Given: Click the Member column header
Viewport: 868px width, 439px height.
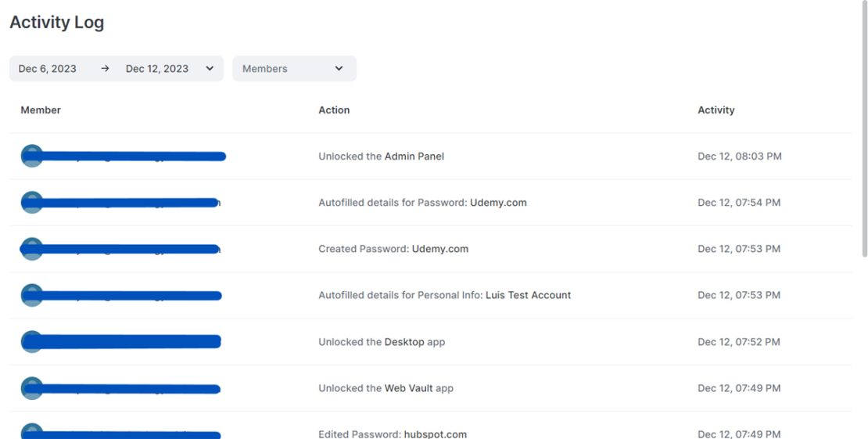Looking at the screenshot, I should [x=41, y=110].
